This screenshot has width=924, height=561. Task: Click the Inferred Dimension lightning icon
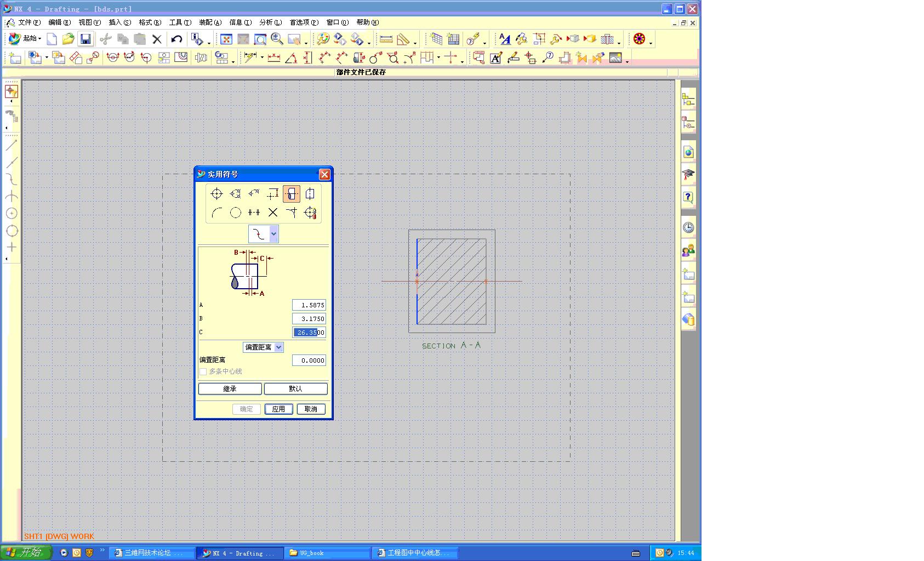250,58
